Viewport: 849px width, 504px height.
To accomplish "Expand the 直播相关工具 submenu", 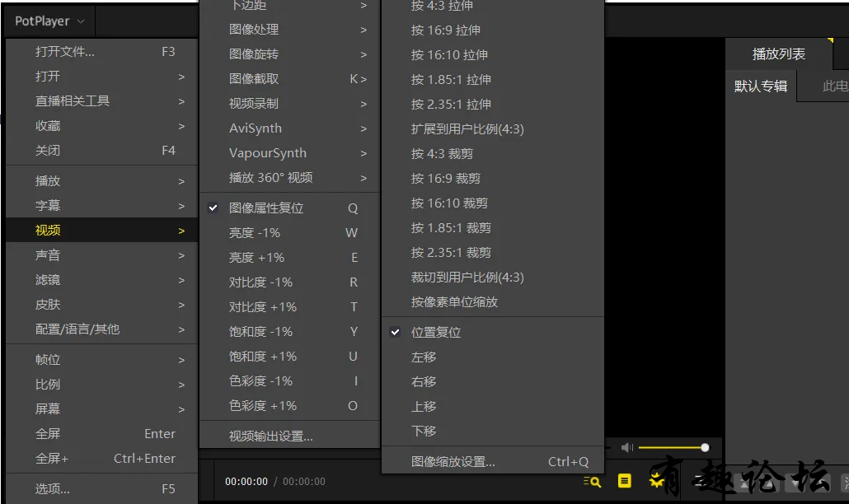I will [101, 101].
